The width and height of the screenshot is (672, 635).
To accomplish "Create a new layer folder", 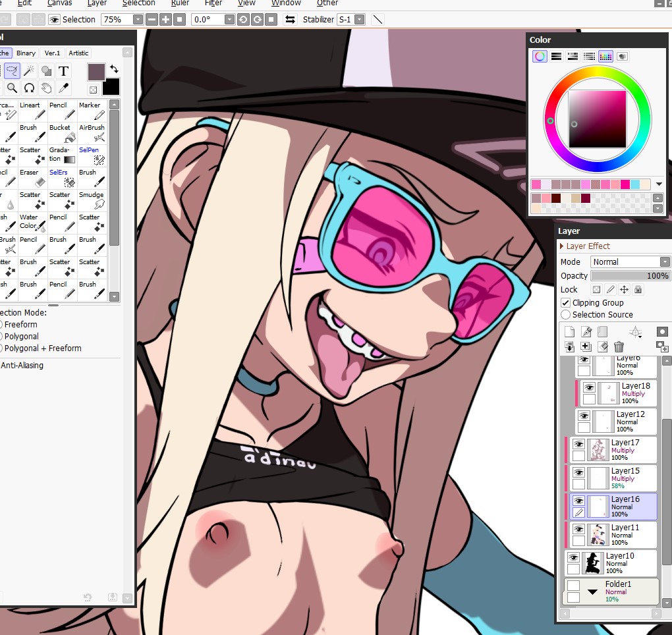I will (x=603, y=332).
